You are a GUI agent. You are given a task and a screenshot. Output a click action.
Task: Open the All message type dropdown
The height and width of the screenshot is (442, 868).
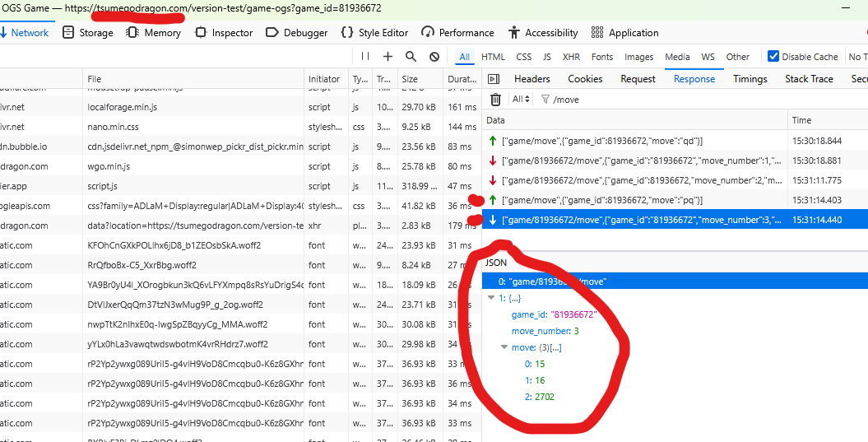coord(521,100)
